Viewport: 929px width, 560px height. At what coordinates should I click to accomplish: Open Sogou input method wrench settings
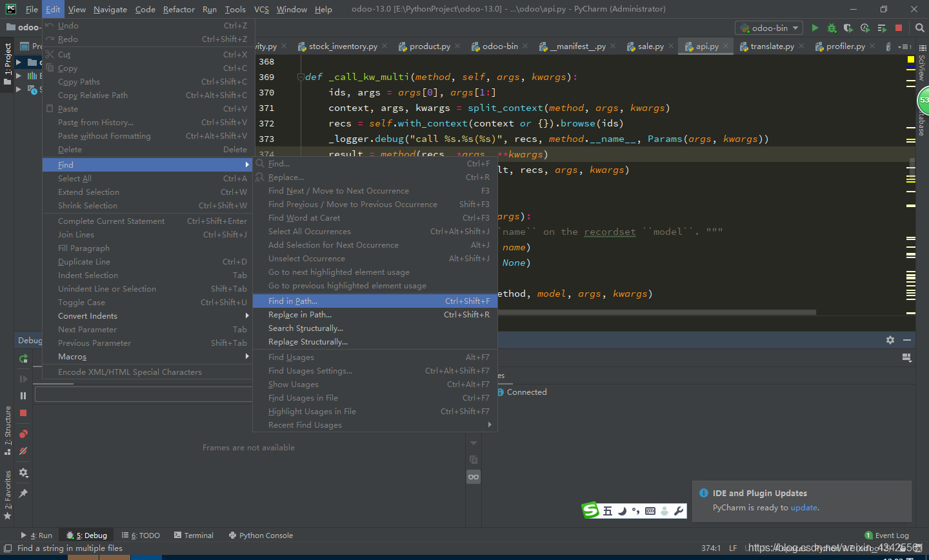pyautogui.click(x=678, y=511)
